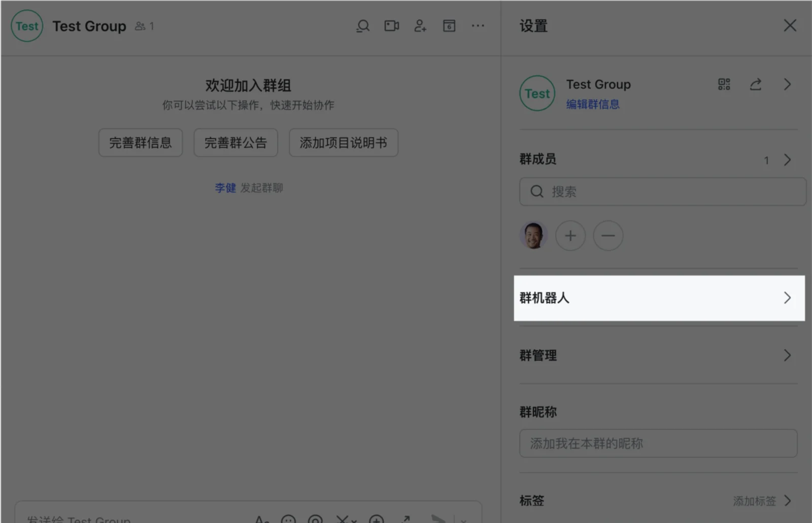Click the Test avatar in chat header

pyautogui.click(x=27, y=26)
